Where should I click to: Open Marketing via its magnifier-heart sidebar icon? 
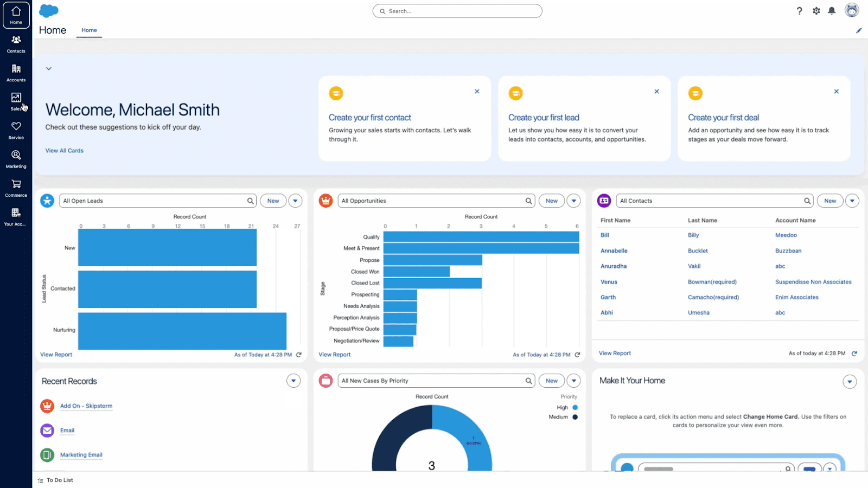click(16, 158)
